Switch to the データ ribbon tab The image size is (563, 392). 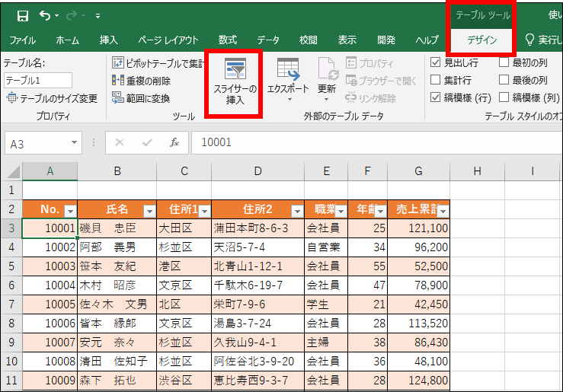(267, 40)
